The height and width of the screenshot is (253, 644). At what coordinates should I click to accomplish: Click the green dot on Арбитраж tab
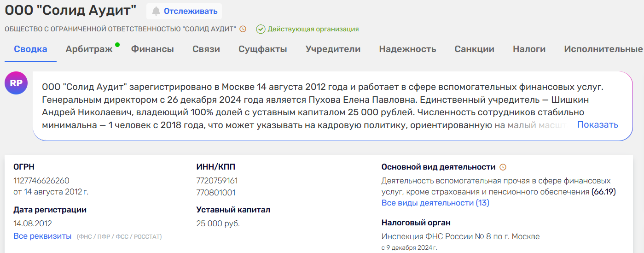[117, 45]
